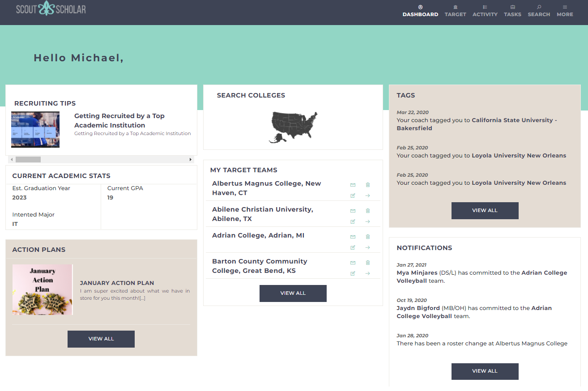Remove Abilene Christian University with trash icon
This screenshot has width=588, height=391.
[x=368, y=211]
